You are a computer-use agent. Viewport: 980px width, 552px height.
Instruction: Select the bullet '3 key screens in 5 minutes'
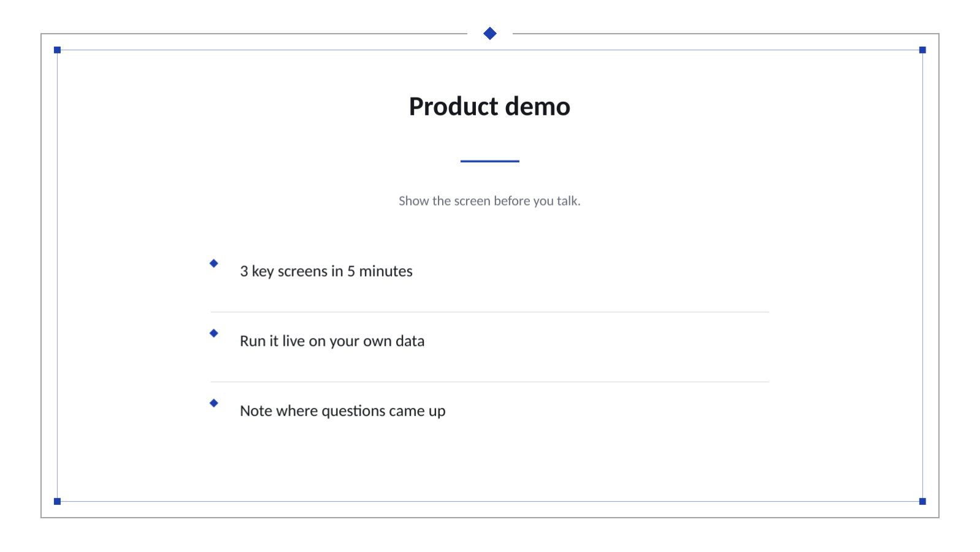326,271
